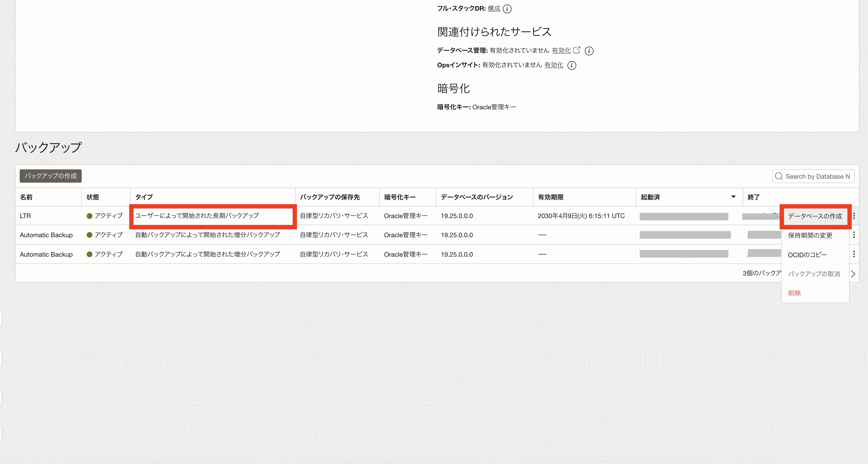
Task: Click the search magnifier icon
Action: pyautogui.click(x=779, y=176)
